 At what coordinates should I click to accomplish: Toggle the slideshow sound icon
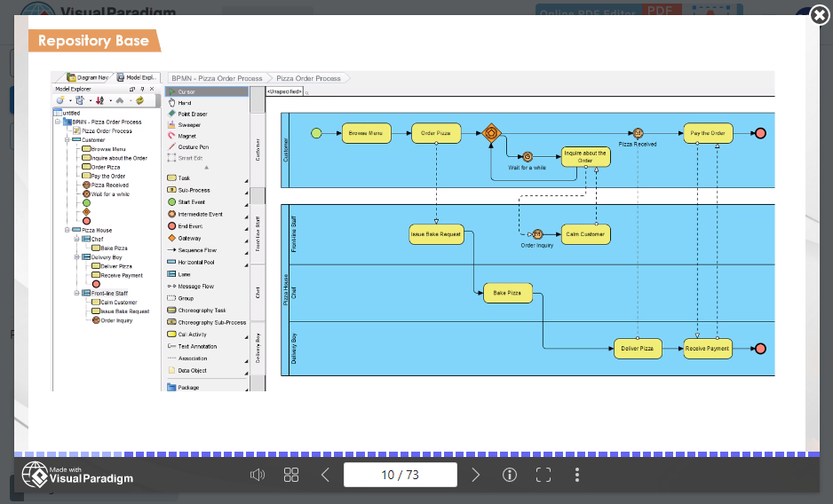[x=258, y=475]
